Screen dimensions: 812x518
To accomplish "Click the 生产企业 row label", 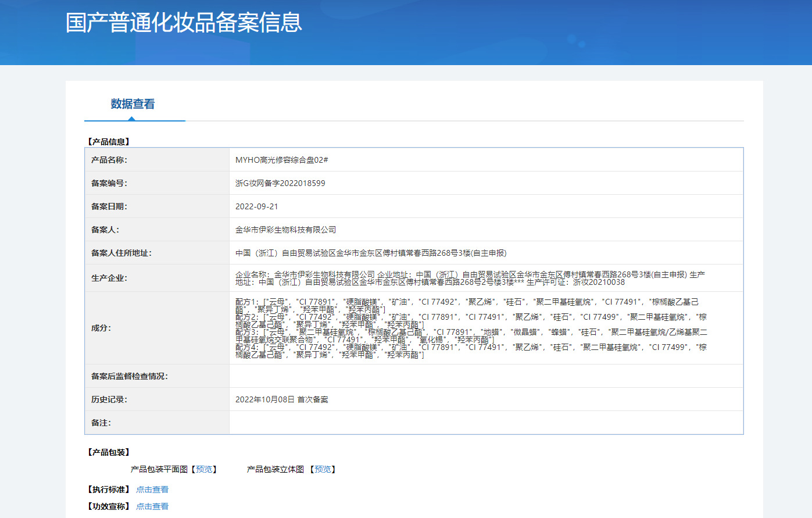I will click(109, 278).
